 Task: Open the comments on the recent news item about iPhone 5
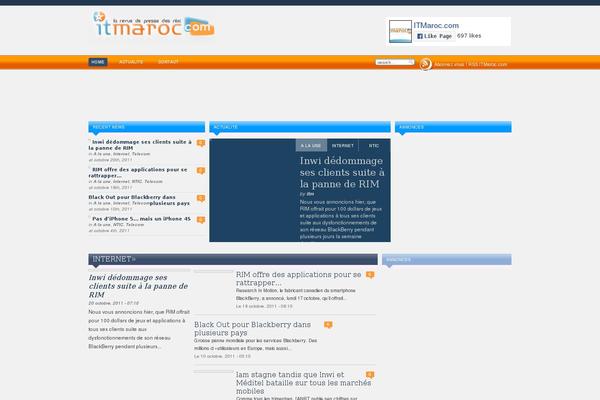pyautogui.click(x=201, y=220)
